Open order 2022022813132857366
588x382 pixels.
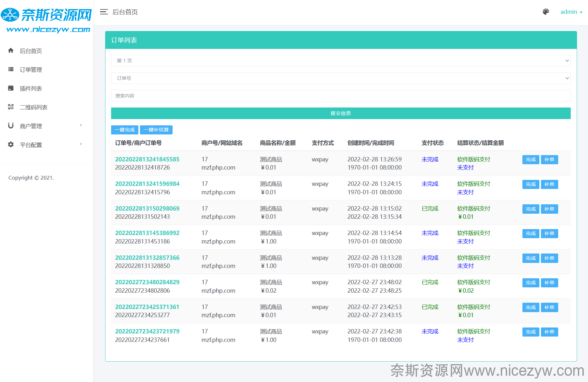point(147,258)
